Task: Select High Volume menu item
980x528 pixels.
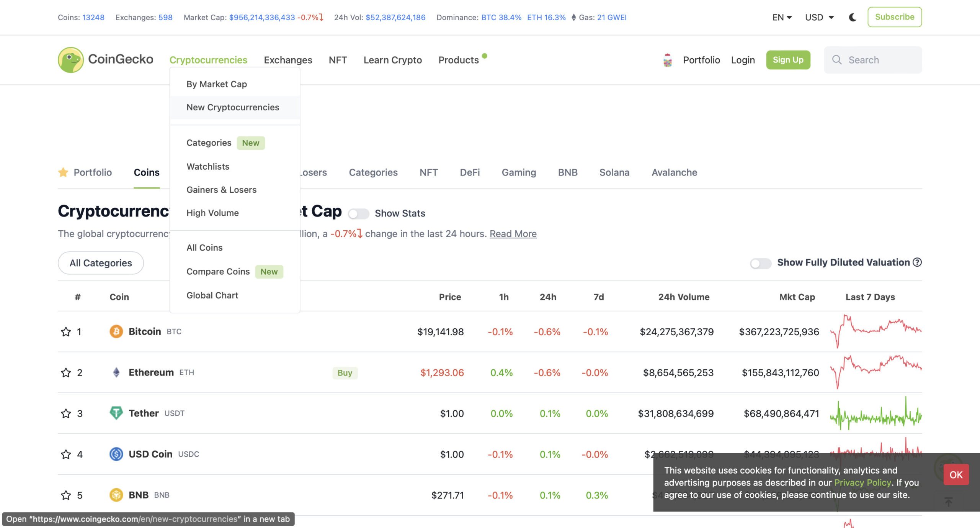Action: pyautogui.click(x=235, y=213)
